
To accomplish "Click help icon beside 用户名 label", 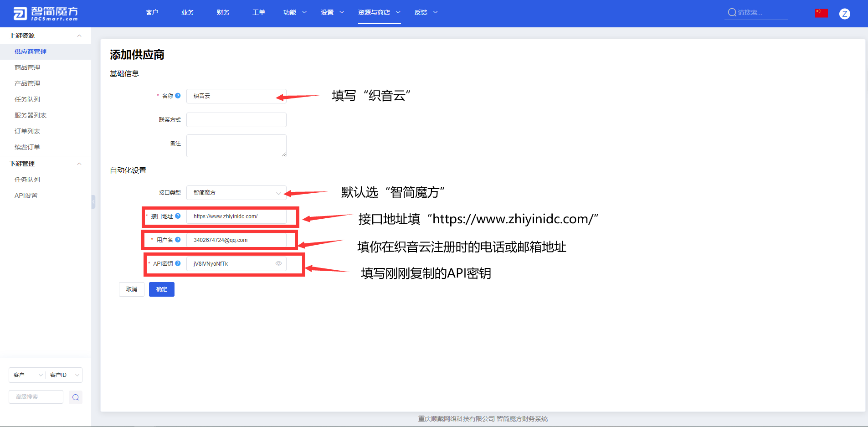I will (178, 240).
